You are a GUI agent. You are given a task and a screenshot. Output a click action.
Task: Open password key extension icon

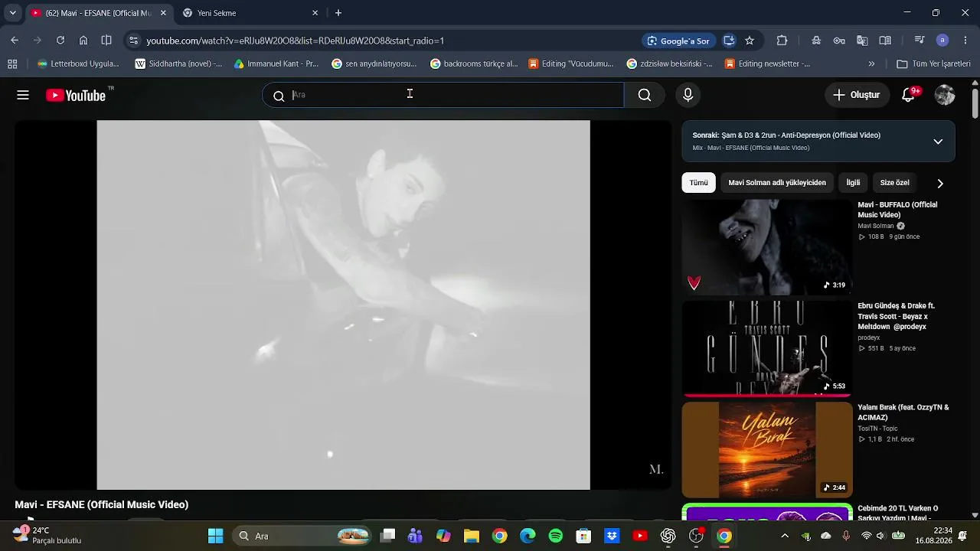point(839,41)
